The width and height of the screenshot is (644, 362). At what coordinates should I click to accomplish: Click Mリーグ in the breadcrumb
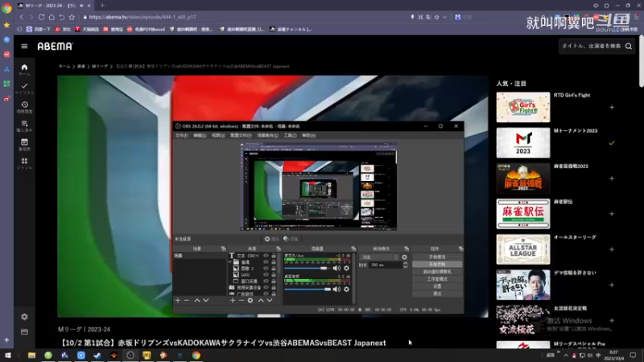99,66
